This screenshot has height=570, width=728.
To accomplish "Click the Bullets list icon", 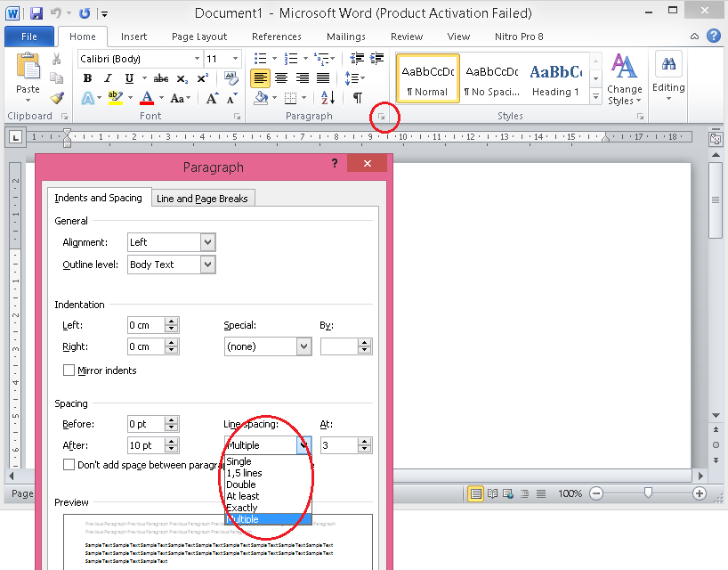I will pyautogui.click(x=261, y=59).
